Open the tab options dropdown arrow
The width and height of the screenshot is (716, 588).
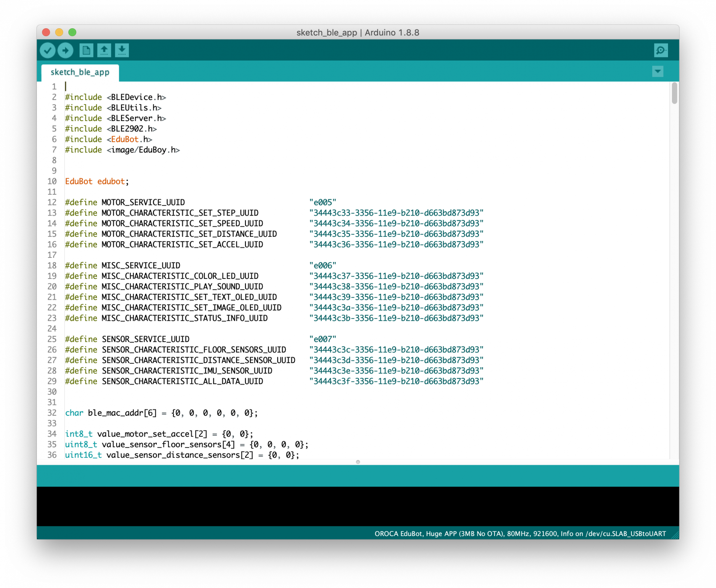(657, 72)
